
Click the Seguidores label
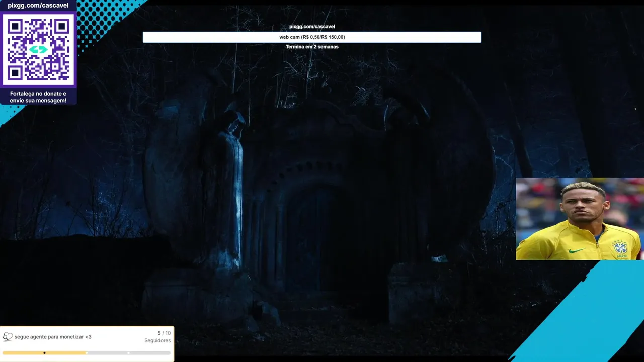157,341
